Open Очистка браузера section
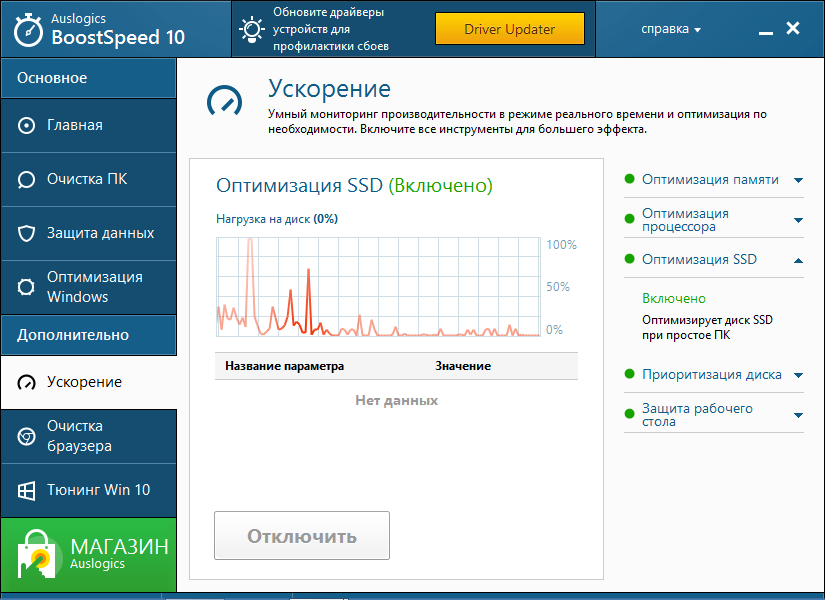Screen dimensions: 825x600 coord(88,436)
